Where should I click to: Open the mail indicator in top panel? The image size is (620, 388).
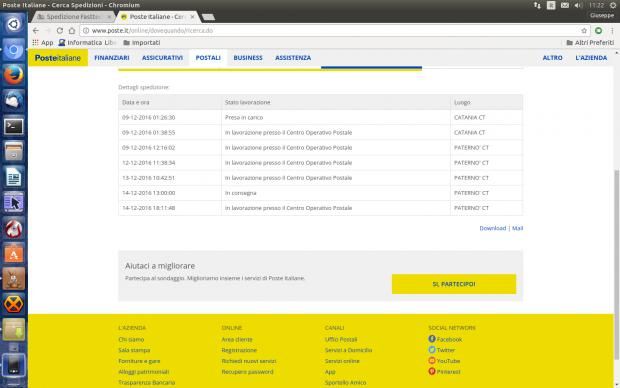(x=565, y=5)
